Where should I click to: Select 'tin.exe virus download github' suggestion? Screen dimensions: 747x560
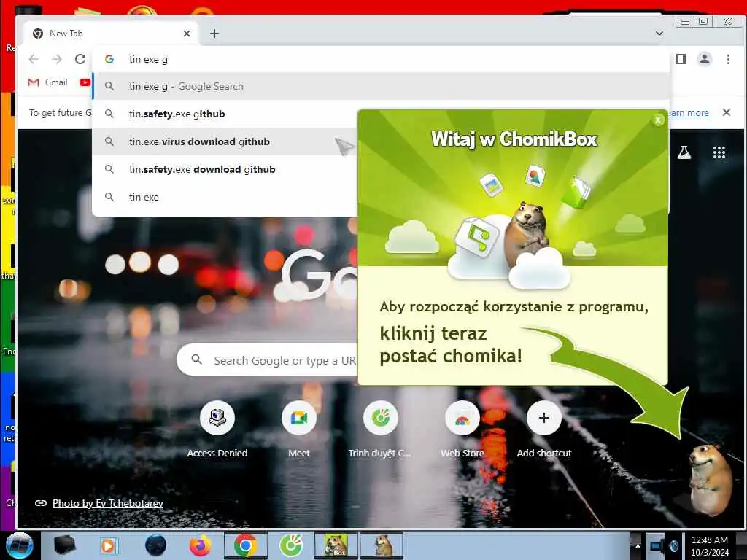pos(225,141)
